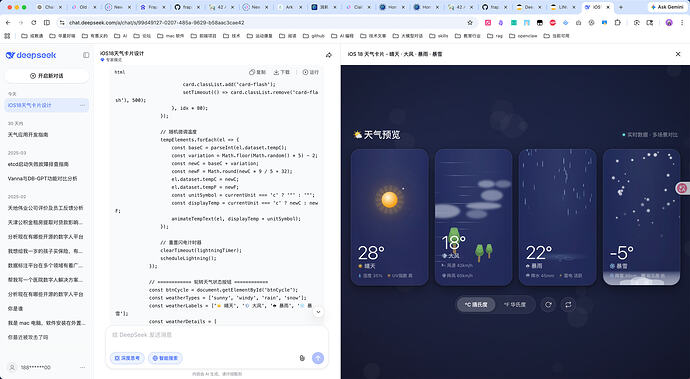Open the github bookmark folder
The width and height of the screenshot is (690, 379).
tap(314, 36)
